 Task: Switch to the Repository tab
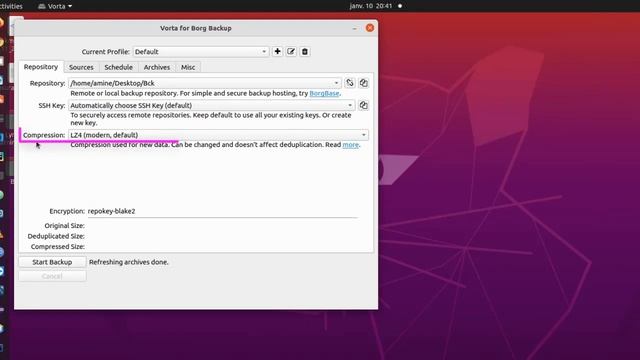point(41,67)
